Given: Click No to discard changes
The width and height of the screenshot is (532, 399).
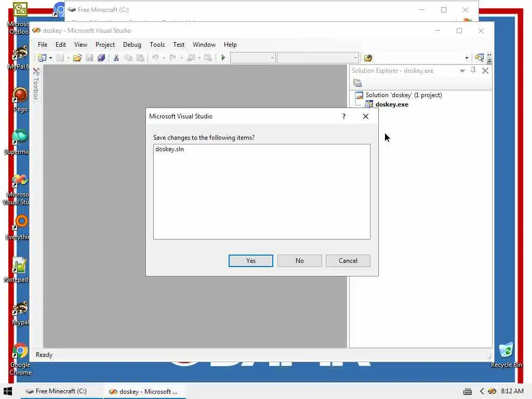Looking at the screenshot, I should (300, 261).
